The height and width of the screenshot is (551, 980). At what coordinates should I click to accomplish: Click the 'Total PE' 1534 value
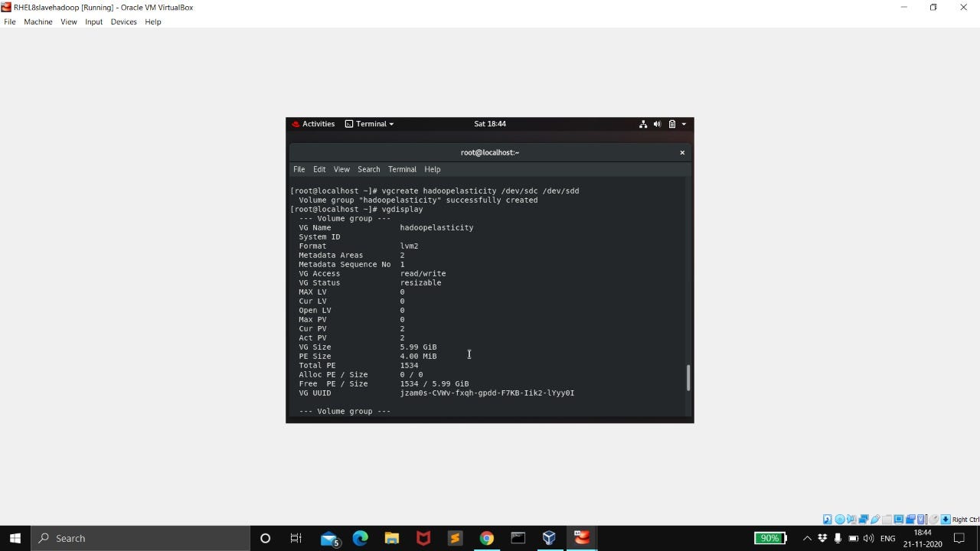(409, 365)
